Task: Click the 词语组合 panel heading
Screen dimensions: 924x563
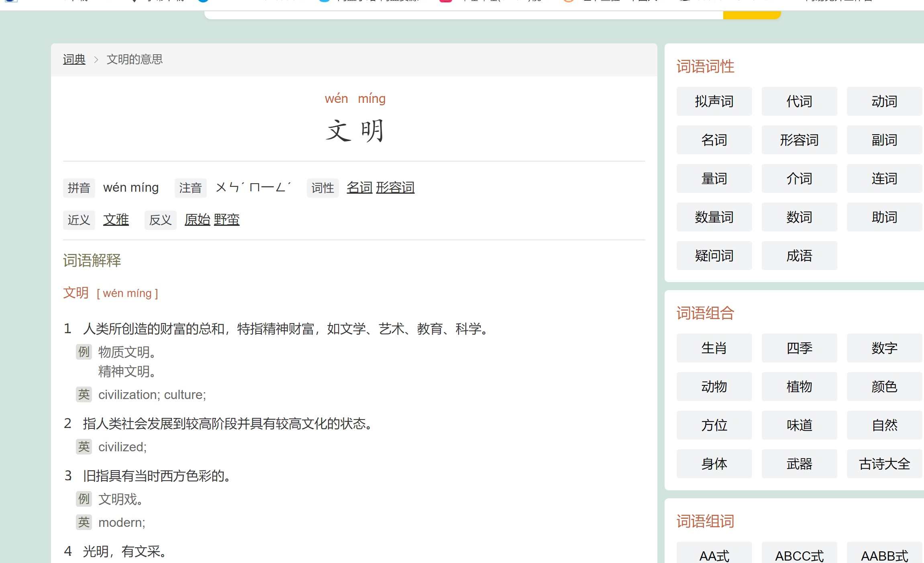Action: [706, 313]
